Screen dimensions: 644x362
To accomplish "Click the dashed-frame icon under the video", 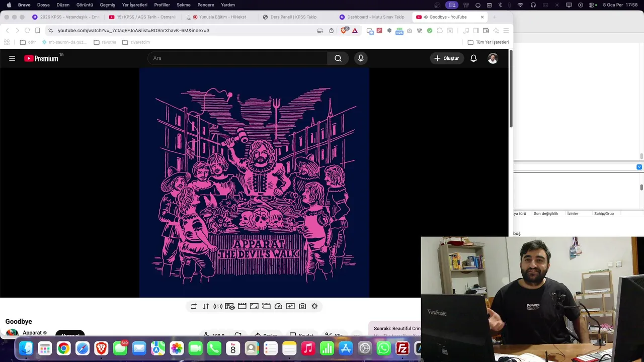I will [x=266, y=306].
